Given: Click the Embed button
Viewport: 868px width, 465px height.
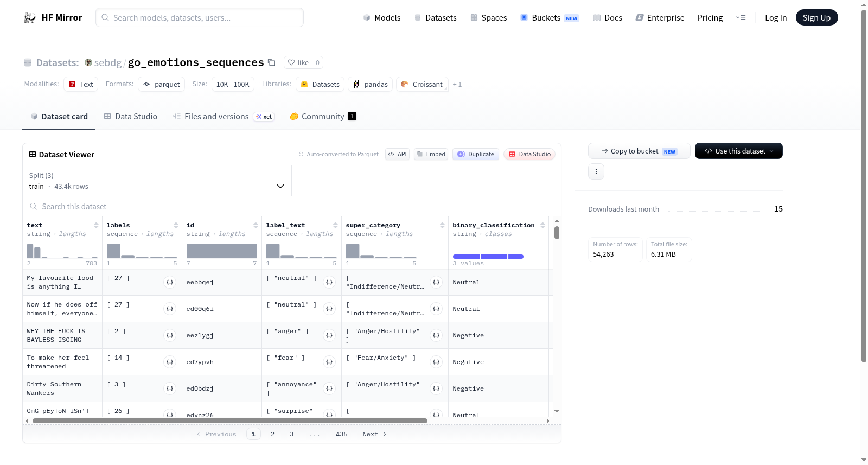Looking at the screenshot, I should (x=431, y=154).
